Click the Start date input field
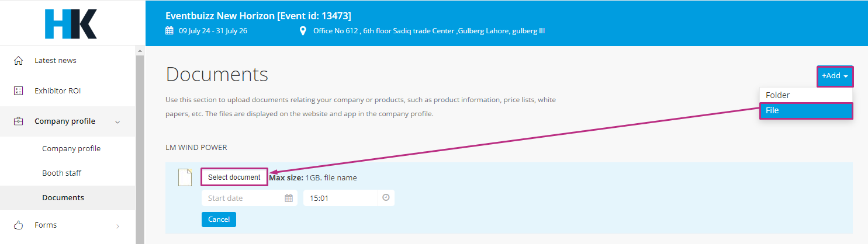Screen dimensions: 868x244 [250, 198]
